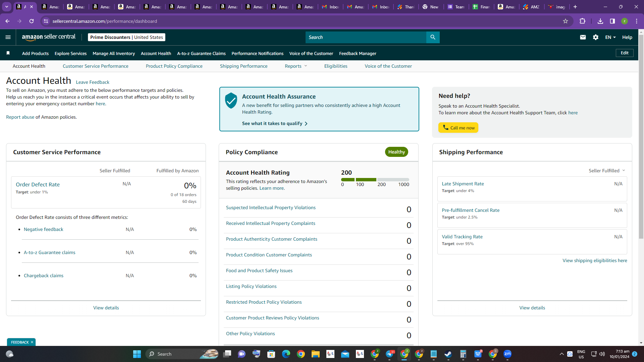Open the hamburger navigation menu

pyautogui.click(x=8, y=37)
